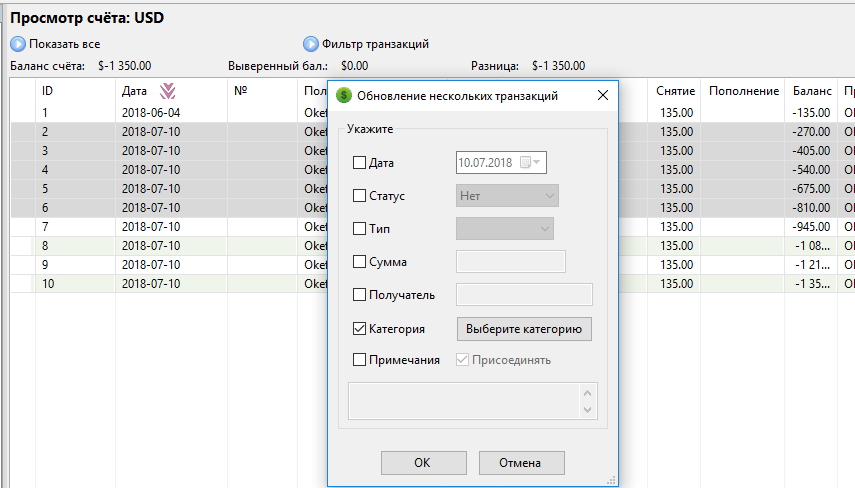855x488 pixels.
Task: Enable the Дата checkbox
Action: pos(360,162)
